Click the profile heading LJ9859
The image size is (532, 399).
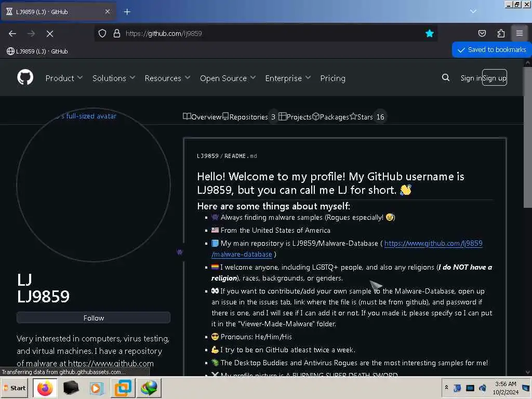(x=43, y=296)
